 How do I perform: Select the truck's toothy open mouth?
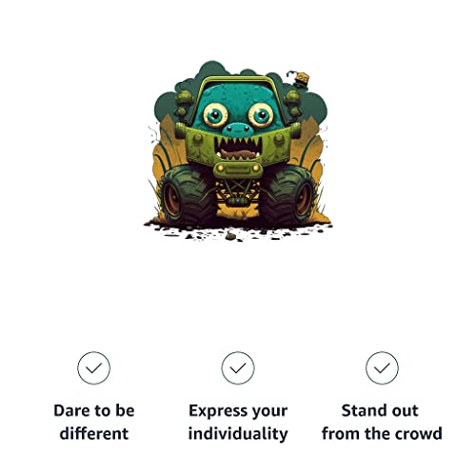tap(238, 149)
